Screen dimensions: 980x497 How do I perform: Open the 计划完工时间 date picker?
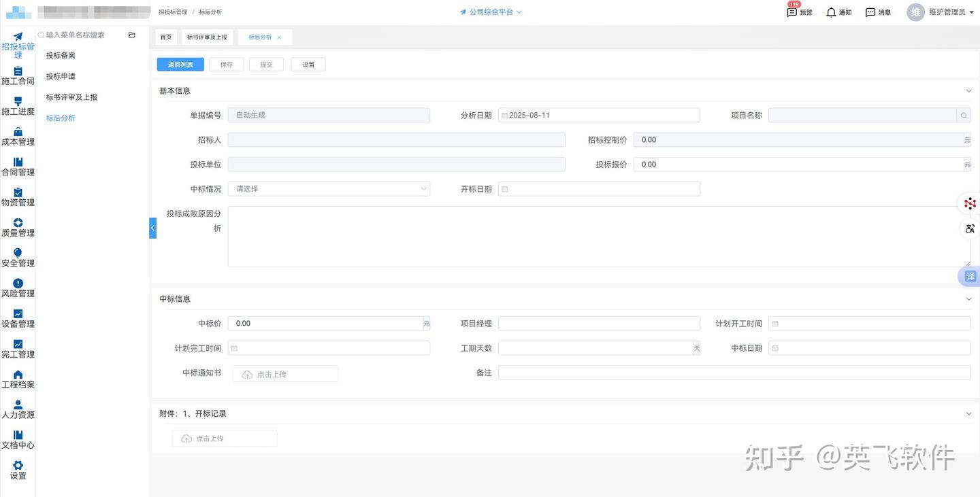point(329,348)
